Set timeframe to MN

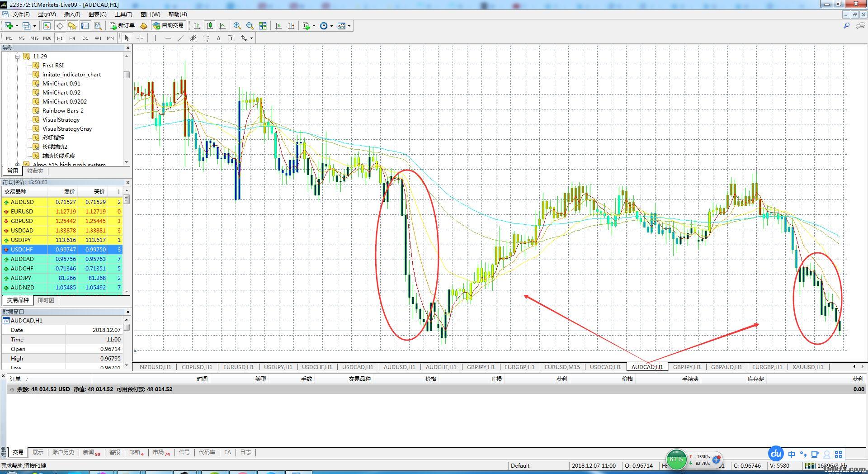(x=110, y=38)
